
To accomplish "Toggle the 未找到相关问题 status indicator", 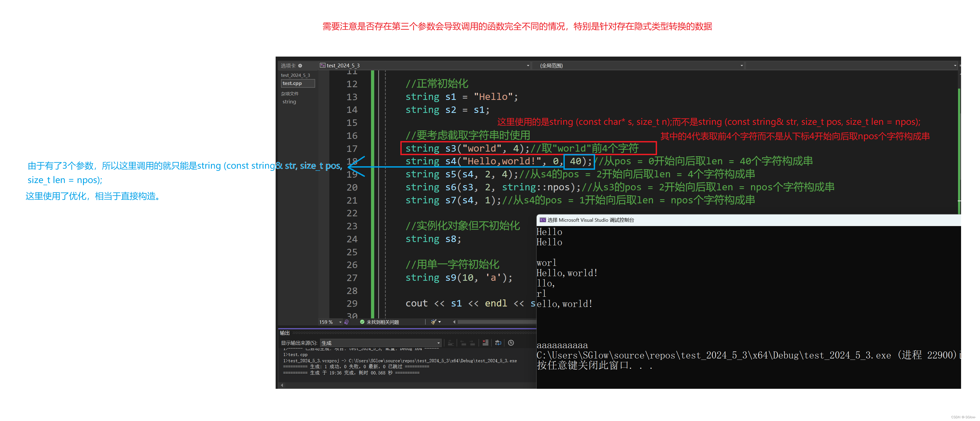I will click(382, 322).
